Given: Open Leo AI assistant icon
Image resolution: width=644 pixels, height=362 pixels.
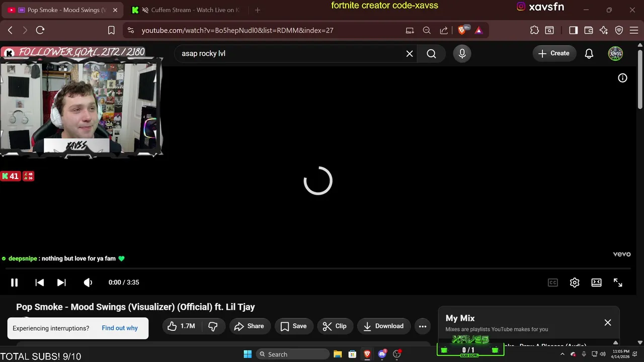Looking at the screenshot, I should (x=604, y=30).
